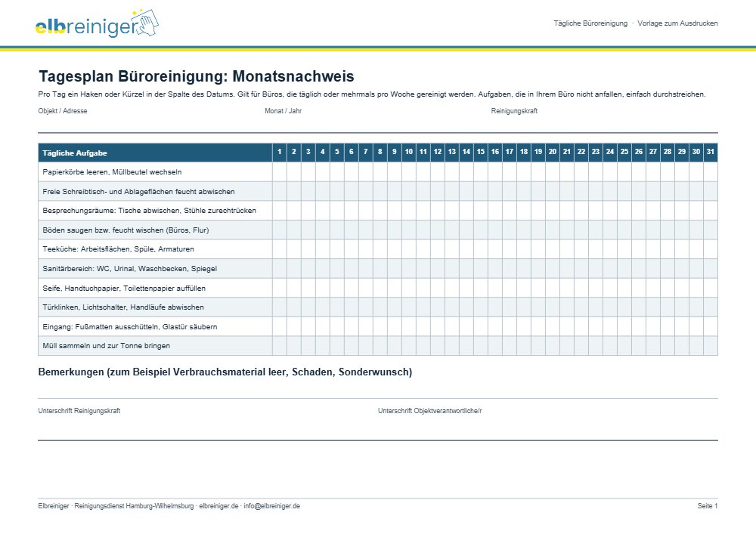This screenshot has height=534, width=756.
Task: Click day column header 5
Action: [337, 152]
